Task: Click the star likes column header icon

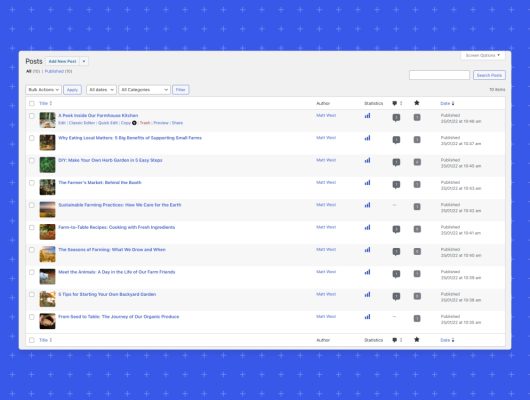Action: coord(417,103)
